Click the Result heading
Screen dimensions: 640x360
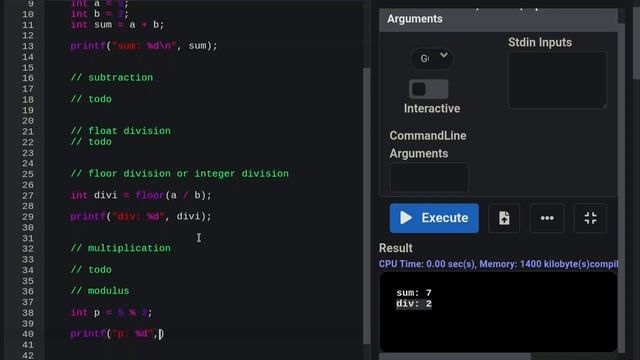click(396, 248)
